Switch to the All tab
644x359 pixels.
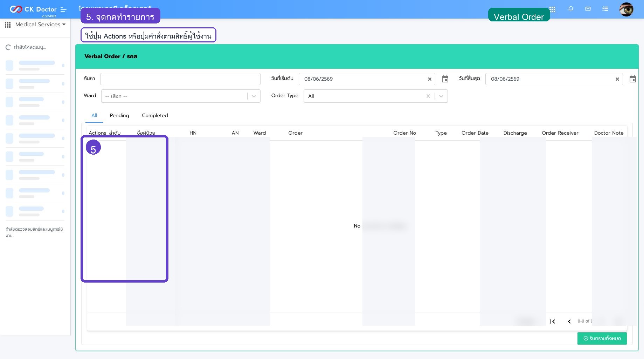pyautogui.click(x=94, y=115)
